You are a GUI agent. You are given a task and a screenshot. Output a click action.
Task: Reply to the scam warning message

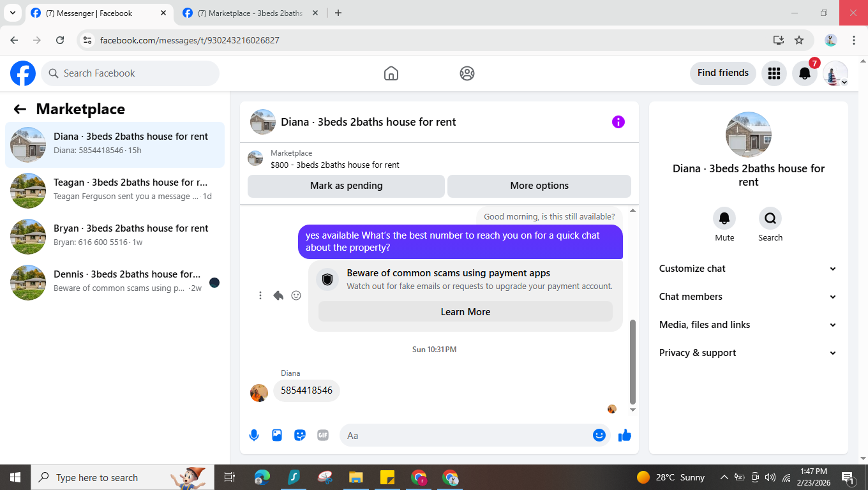click(x=278, y=295)
